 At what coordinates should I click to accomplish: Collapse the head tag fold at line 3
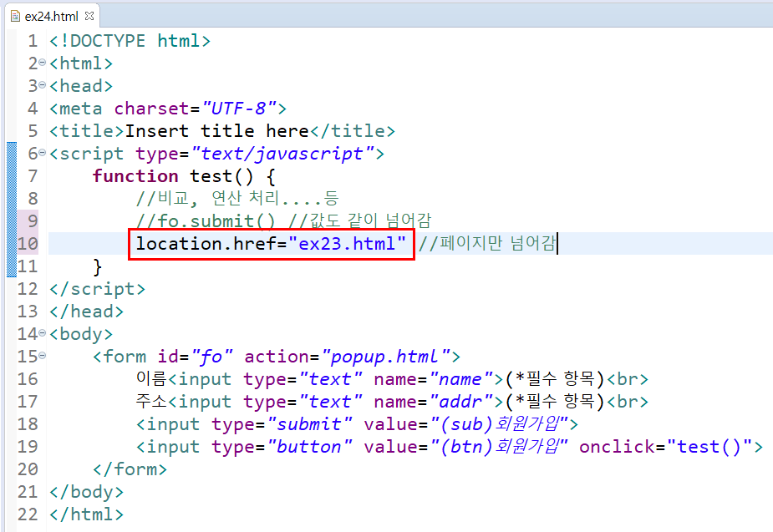[x=42, y=85]
